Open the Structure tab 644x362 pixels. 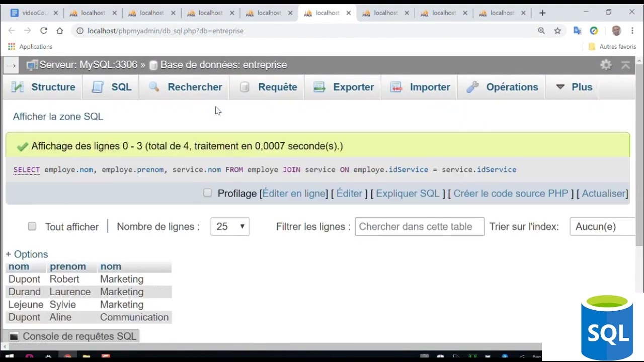(x=43, y=87)
